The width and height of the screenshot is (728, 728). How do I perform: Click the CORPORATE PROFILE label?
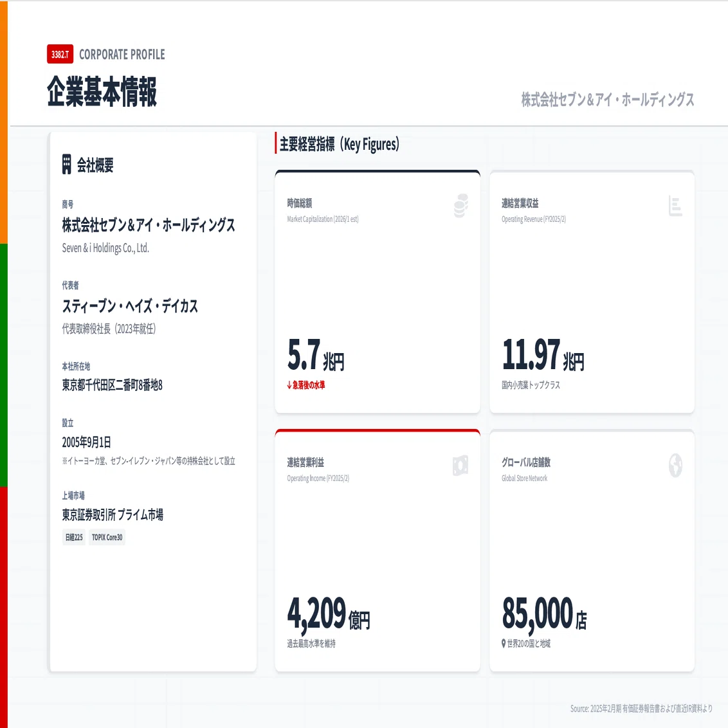(122, 54)
